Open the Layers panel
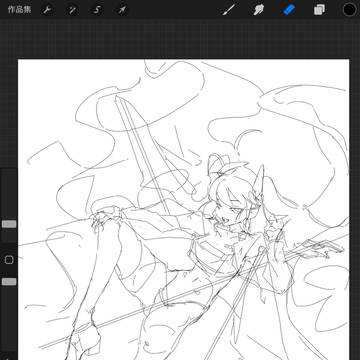Screen dimensions: 360x360 point(319,10)
